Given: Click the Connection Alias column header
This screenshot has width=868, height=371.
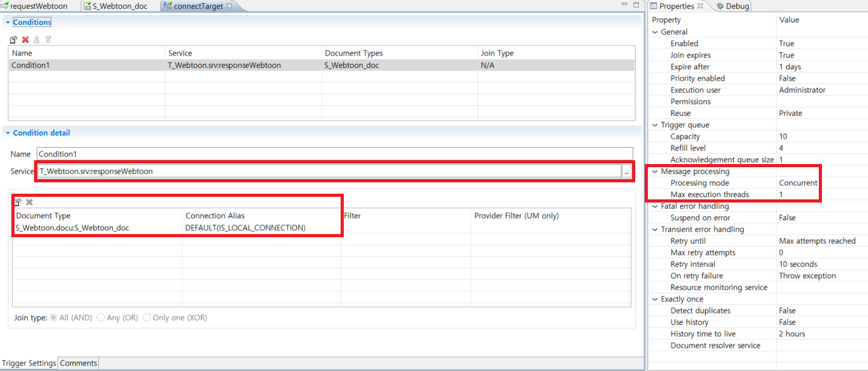Looking at the screenshot, I should [x=262, y=216].
